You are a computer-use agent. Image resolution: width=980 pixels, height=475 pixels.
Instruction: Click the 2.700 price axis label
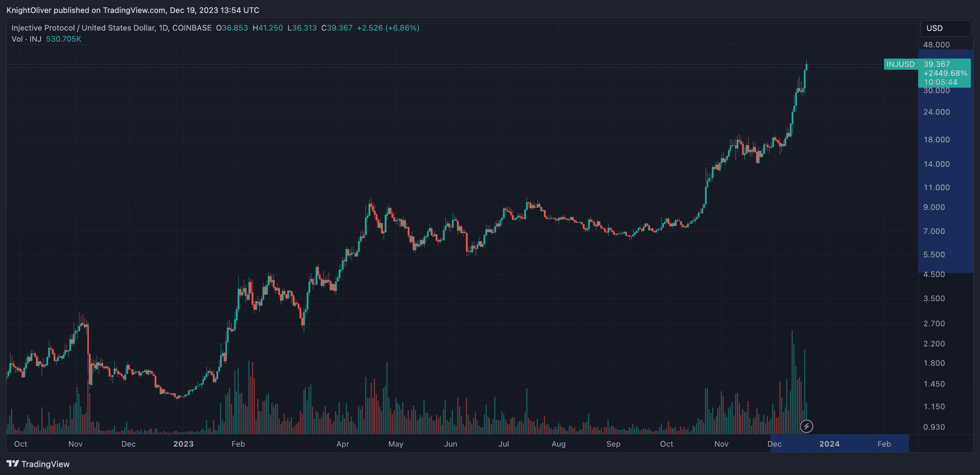tap(934, 324)
